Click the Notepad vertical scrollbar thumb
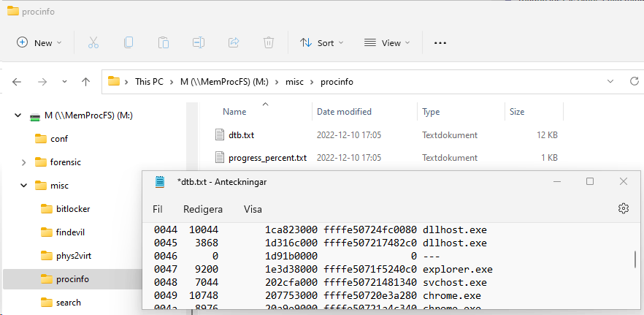 point(635,259)
